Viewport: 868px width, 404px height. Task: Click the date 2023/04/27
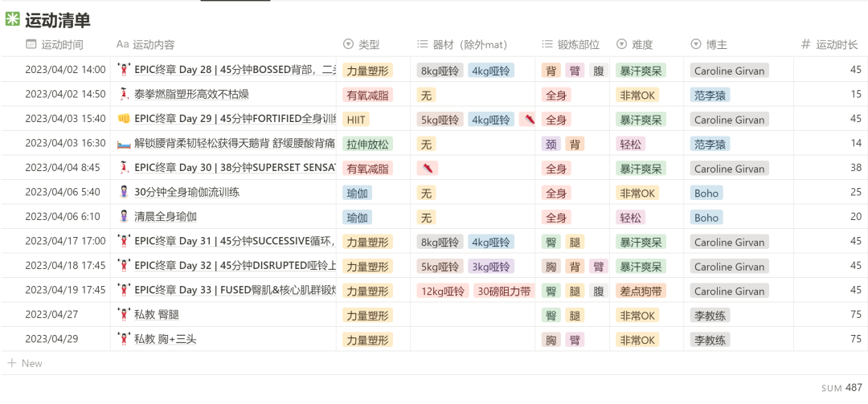(51, 314)
